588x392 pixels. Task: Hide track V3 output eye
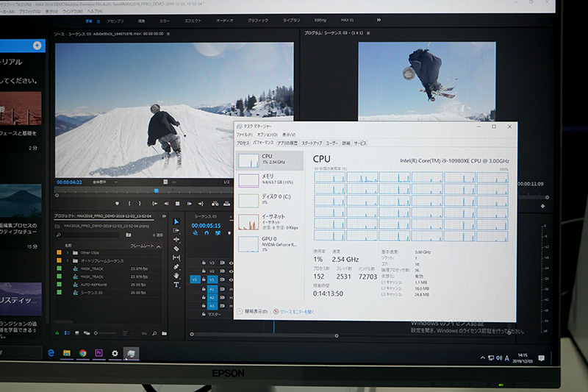[230, 263]
